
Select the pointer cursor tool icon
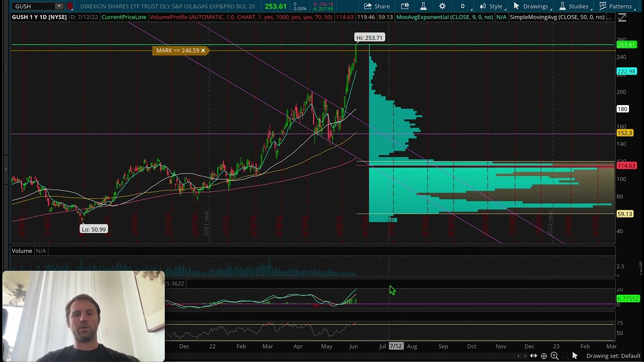575,356
